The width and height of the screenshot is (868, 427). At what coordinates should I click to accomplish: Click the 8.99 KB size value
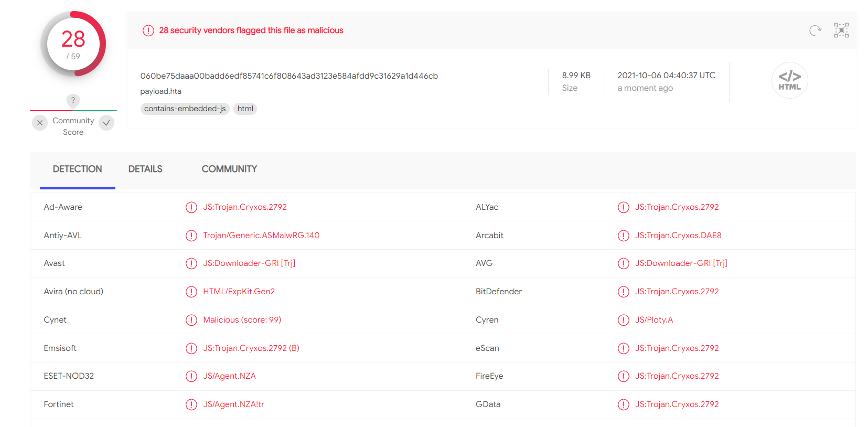pyautogui.click(x=576, y=75)
